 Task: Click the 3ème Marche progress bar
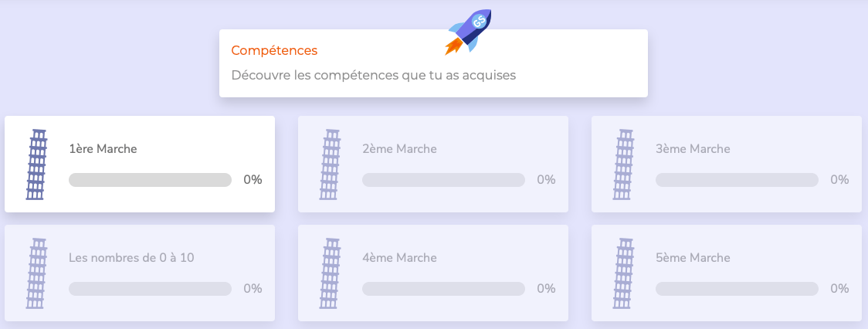[x=737, y=180]
